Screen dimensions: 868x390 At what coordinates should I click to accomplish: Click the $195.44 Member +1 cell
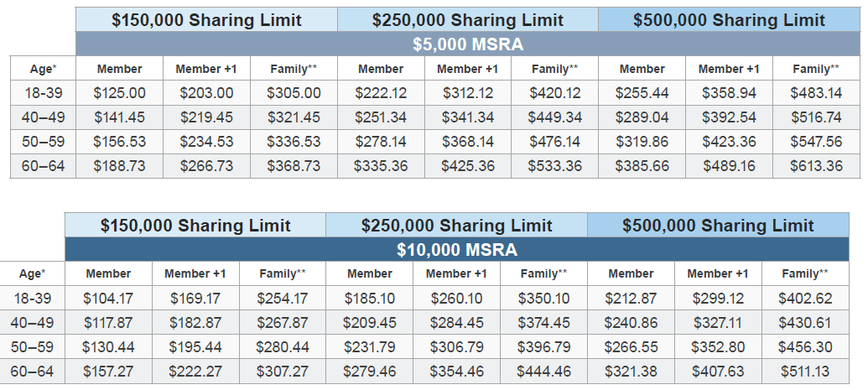point(195,346)
